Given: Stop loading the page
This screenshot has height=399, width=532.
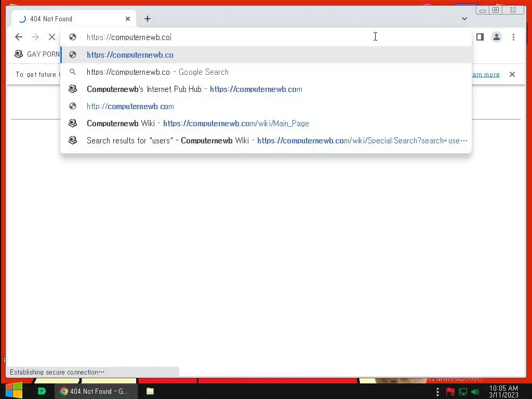Looking at the screenshot, I should [52, 37].
